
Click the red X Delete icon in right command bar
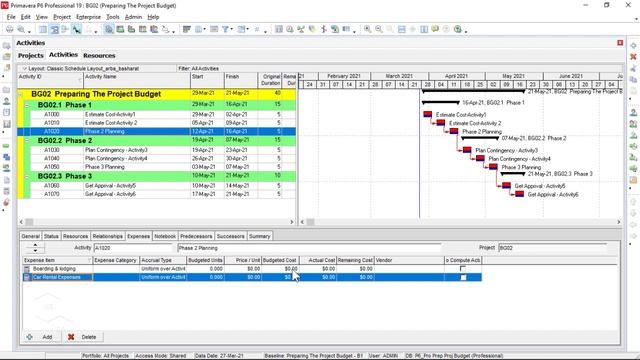click(x=633, y=57)
